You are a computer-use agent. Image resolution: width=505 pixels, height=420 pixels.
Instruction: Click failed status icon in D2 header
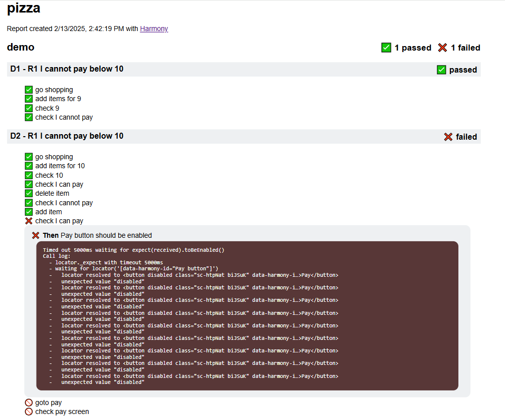click(x=448, y=137)
